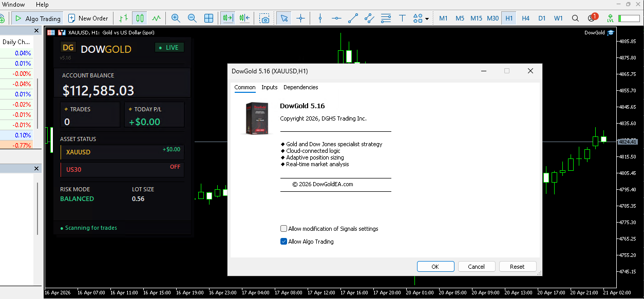Enable Allow modification of Signals settings
Image resolution: width=644 pixels, height=299 pixels.
284,229
